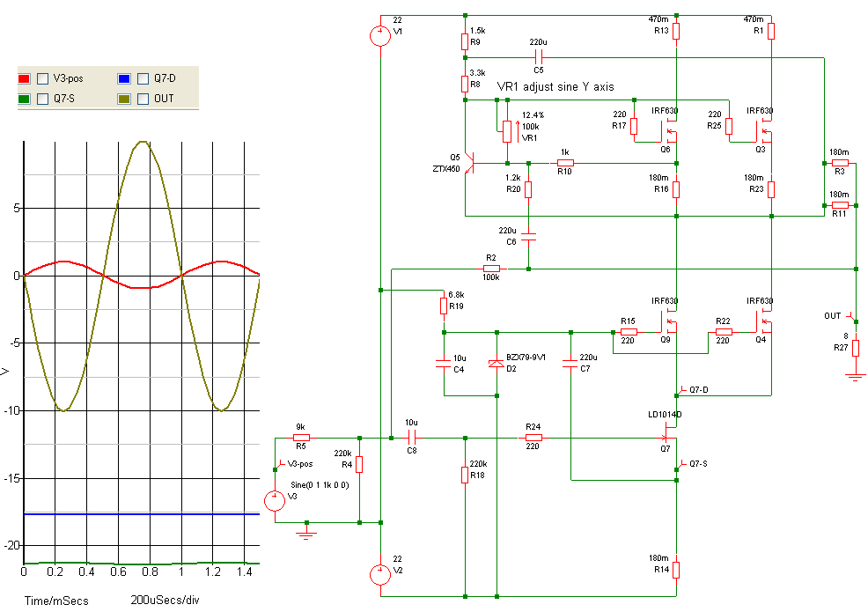The image size is (868, 612).
Task: Select resistor R11 180m
Action: (840, 205)
